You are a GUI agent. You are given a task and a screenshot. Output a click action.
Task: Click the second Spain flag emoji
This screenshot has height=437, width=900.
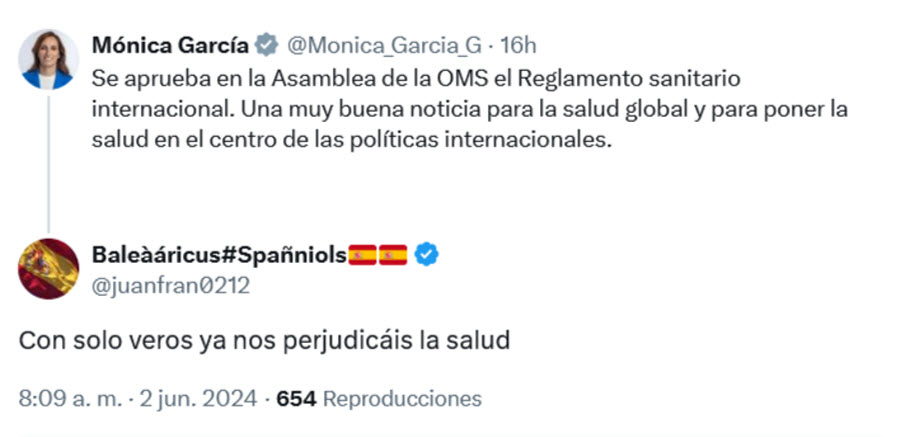click(392, 255)
